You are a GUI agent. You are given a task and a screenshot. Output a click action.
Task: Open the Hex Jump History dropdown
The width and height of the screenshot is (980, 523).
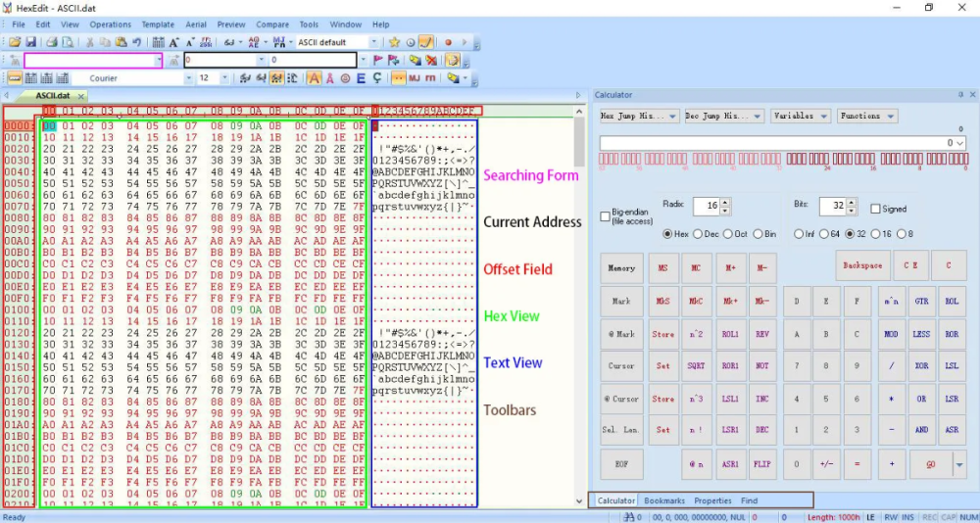(x=639, y=116)
